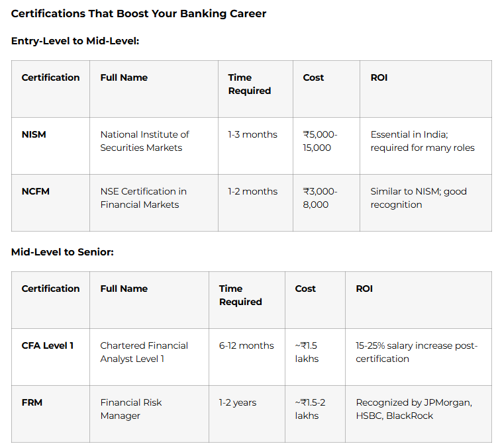
Task: Click the "1-2 years" time cell
Action: tap(238, 402)
